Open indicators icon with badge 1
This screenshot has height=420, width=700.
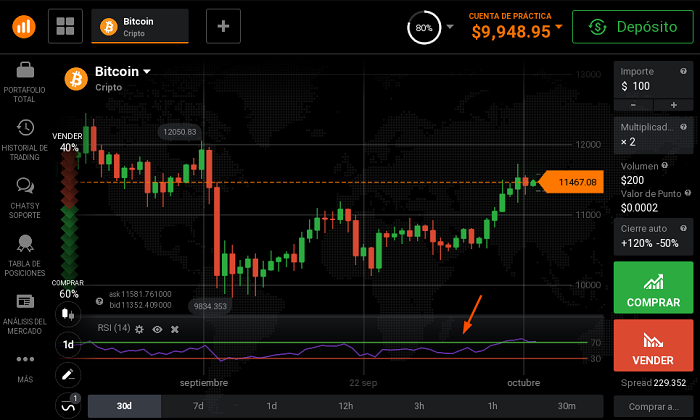pos(68,405)
